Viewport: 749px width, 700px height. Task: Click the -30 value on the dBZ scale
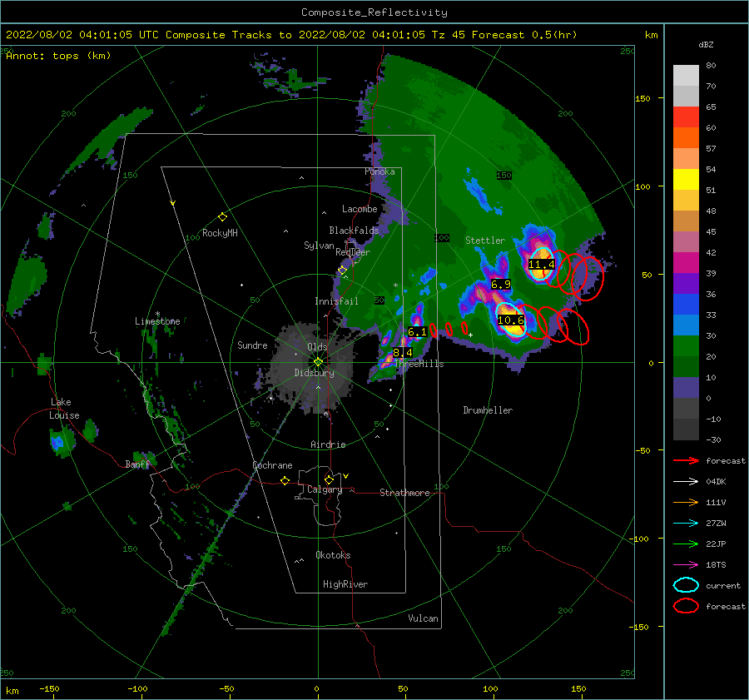point(714,439)
